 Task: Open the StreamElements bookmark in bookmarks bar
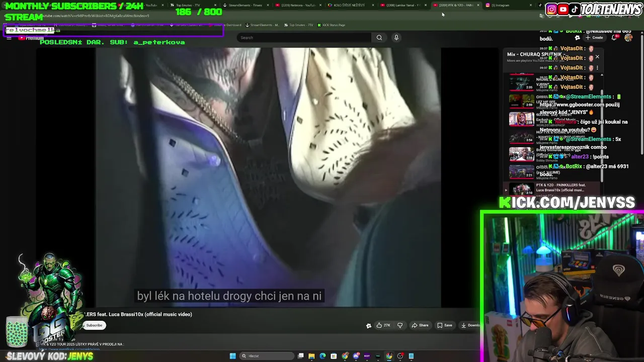pyautogui.click(x=262, y=25)
